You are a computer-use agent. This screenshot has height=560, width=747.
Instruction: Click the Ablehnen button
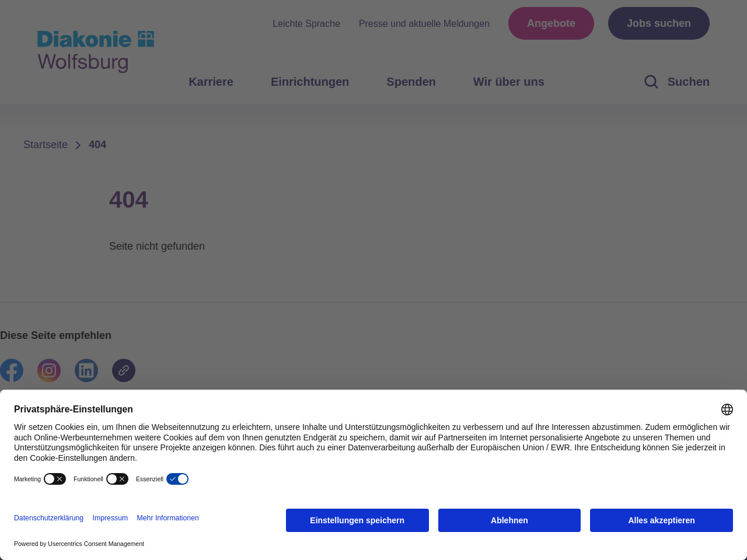(509, 520)
